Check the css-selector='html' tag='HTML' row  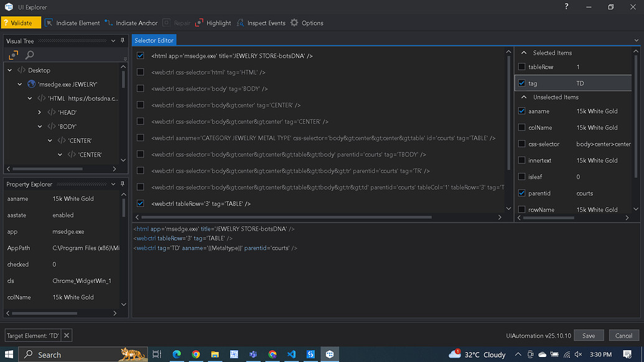click(x=141, y=72)
